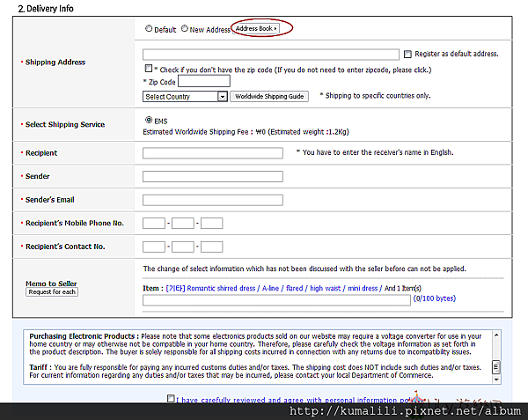Click the Estimated Worldwide Shipping Fee text
This screenshot has height=420, width=528.
(246, 132)
